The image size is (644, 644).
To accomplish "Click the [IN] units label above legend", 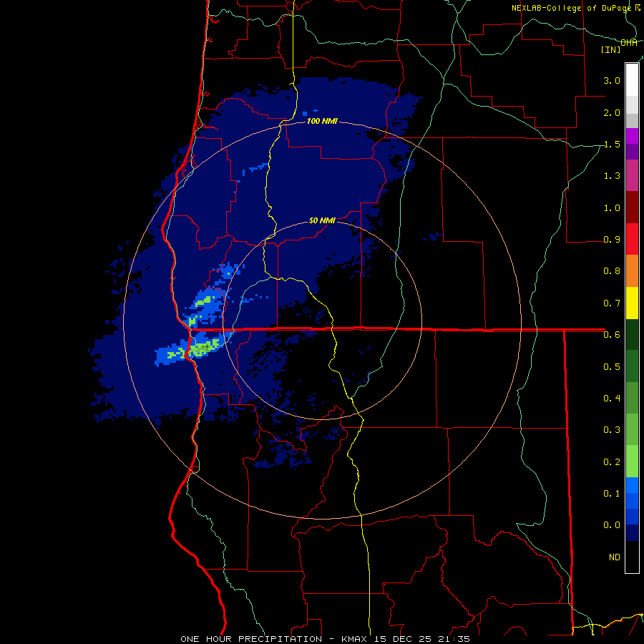I will (610, 49).
